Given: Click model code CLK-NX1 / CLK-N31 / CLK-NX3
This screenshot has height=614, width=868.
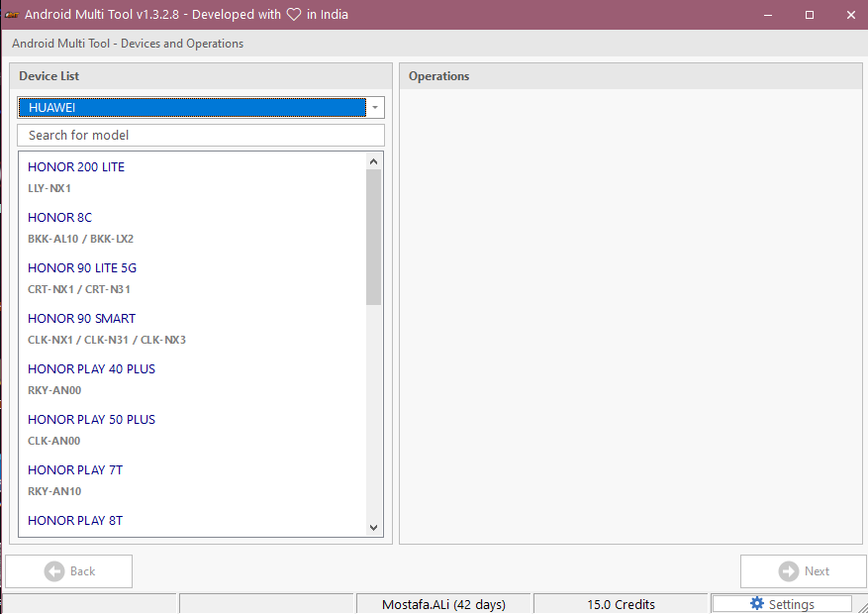Looking at the screenshot, I should [x=107, y=340].
